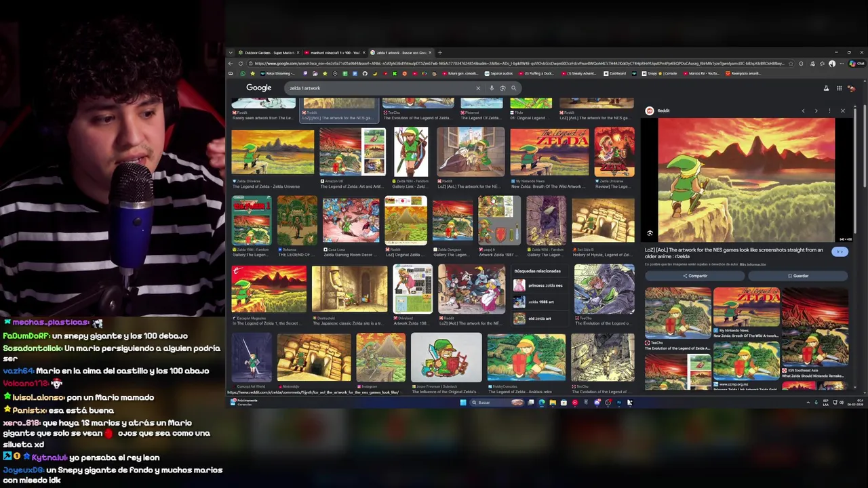Open the Separar audios bookmark
Viewport: 868px width, 488px height.
coord(498,73)
